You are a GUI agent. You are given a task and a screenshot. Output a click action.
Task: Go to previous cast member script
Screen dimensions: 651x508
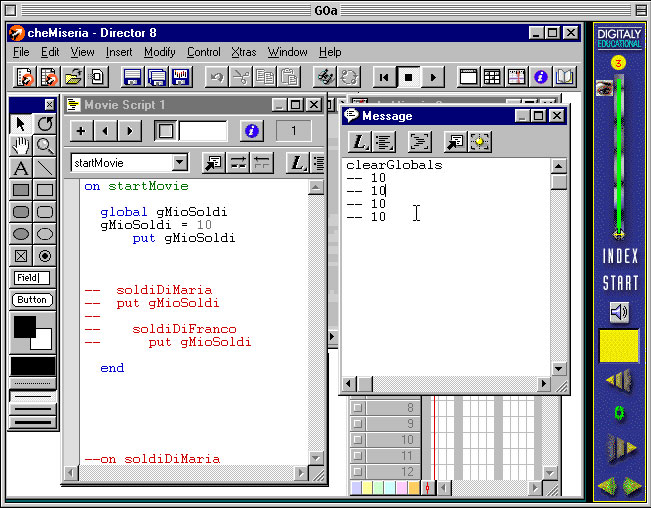pos(105,131)
